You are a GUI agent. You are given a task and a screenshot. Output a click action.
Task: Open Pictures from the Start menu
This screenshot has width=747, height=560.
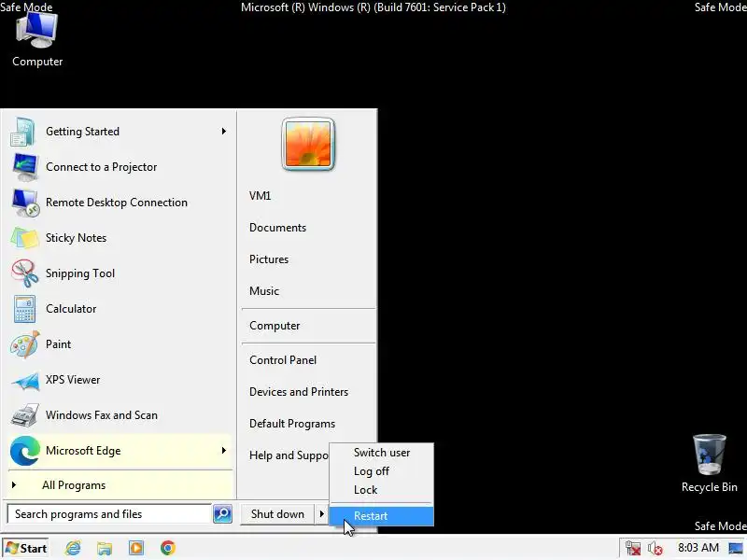coord(269,259)
